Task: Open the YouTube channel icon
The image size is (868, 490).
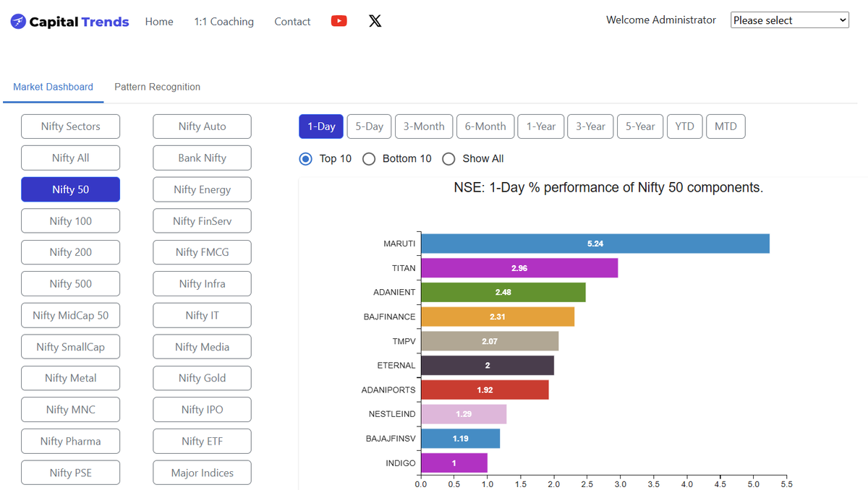Action: pos(339,21)
